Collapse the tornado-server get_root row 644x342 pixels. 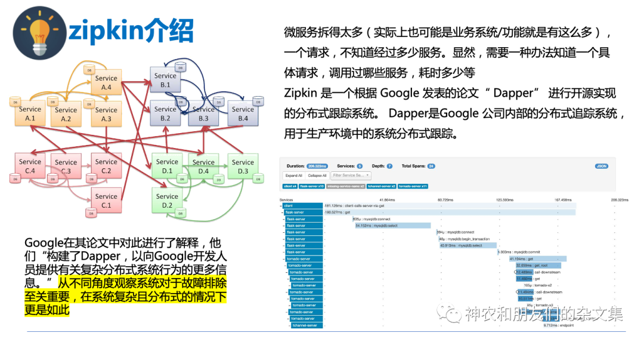point(285,266)
